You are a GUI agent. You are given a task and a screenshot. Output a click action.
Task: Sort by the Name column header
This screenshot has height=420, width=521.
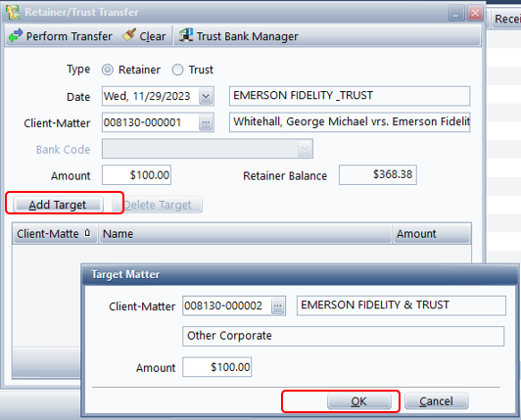(x=246, y=234)
